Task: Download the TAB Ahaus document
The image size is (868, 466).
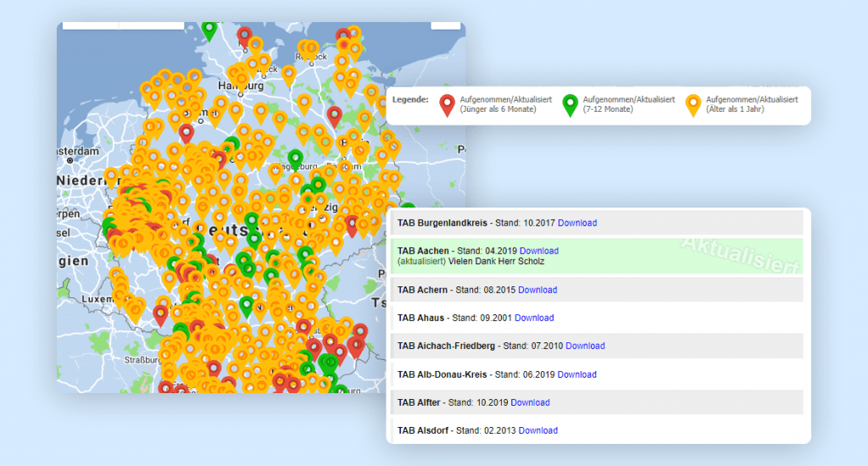Action: pos(534,318)
